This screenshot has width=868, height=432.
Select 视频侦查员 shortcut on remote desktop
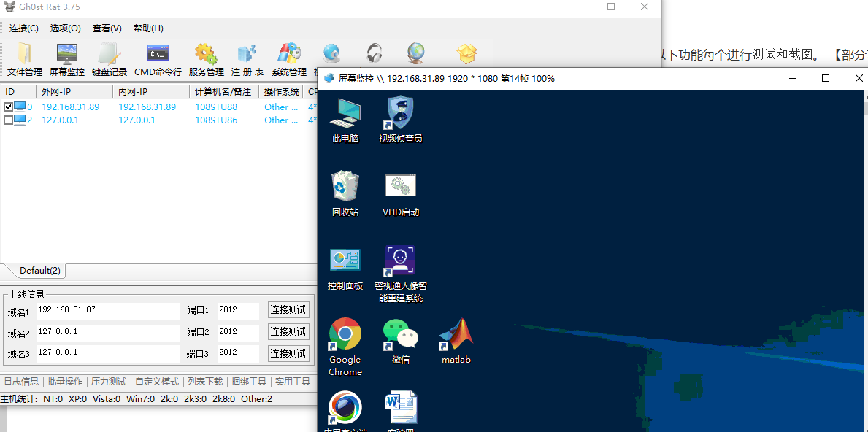pyautogui.click(x=400, y=120)
